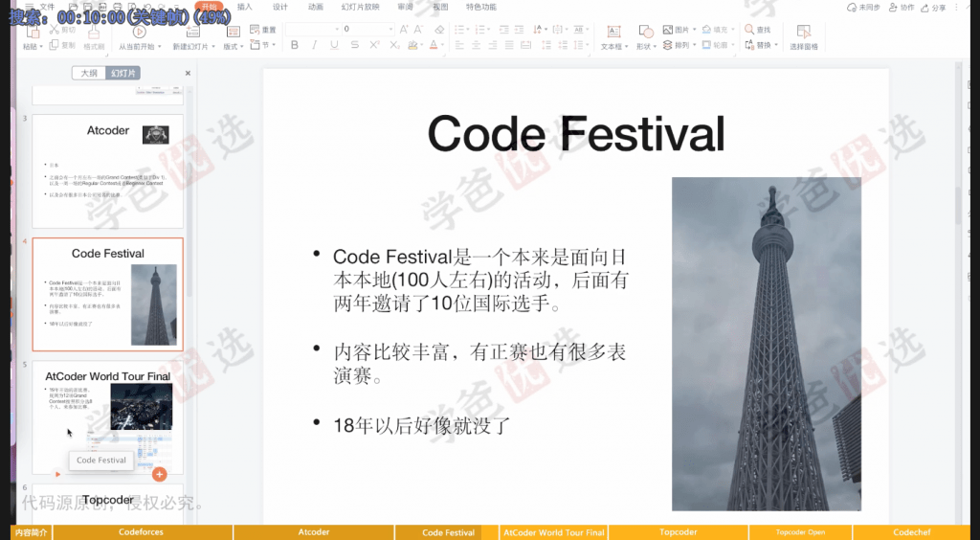Click the sync status icon (未同步)

(x=851, y=8)
